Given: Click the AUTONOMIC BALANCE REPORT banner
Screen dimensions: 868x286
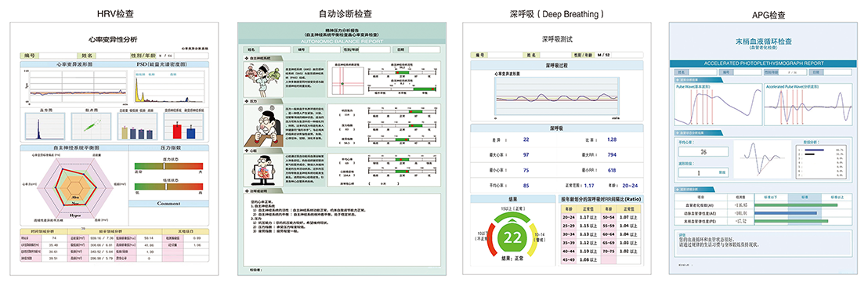Looking at the screenshot, I should 342,42.
